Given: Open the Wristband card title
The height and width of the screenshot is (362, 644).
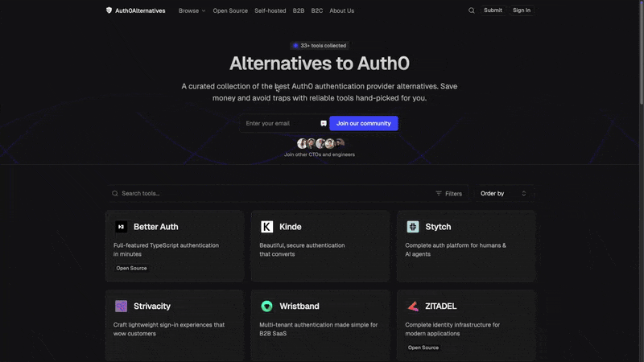Looking at the screenshot, I should pyautogui.click(x=299, y=306).
